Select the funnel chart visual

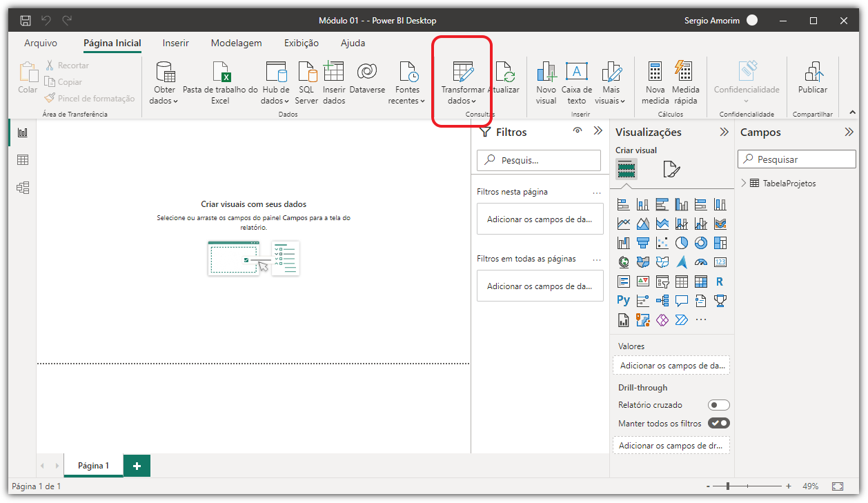click(643, 243)
